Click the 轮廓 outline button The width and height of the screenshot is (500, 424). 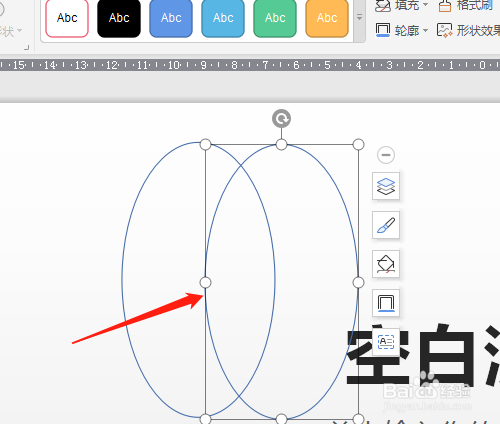(x=397, y=31)
